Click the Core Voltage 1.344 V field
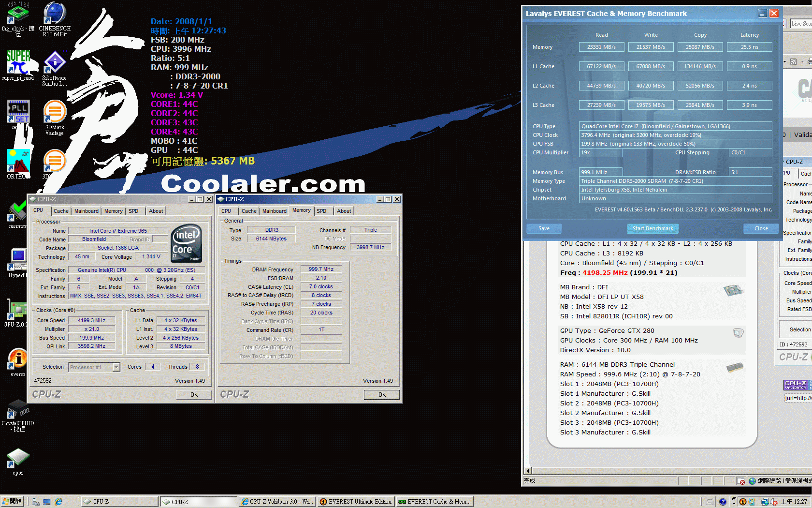 click(151, 256)
